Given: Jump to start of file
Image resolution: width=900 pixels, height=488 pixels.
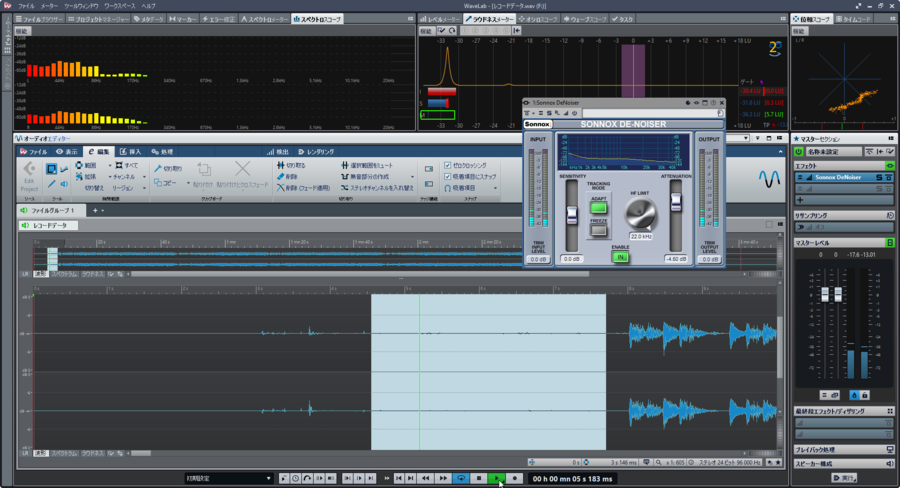Looking at the screenshot, I should (399, 478).
